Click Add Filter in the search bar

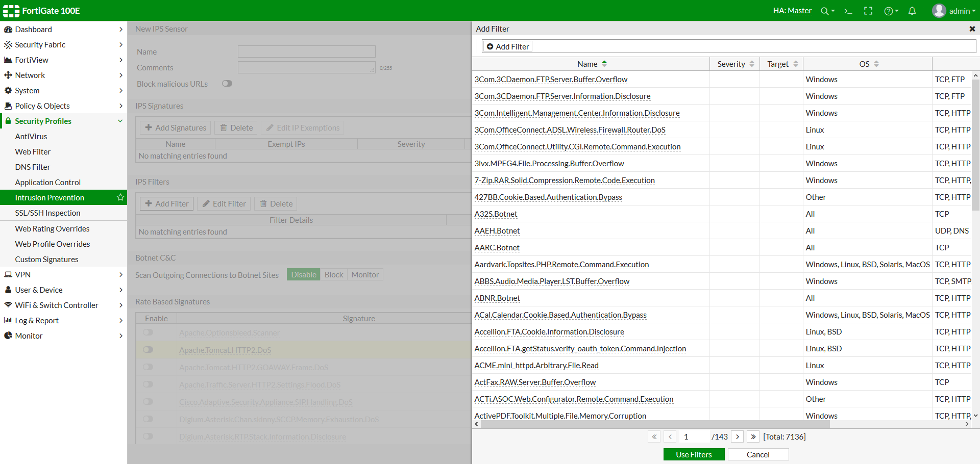(508, 47)
